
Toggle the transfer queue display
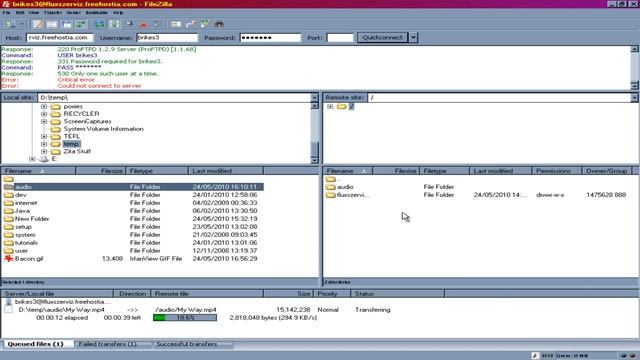tap(80, 24)
